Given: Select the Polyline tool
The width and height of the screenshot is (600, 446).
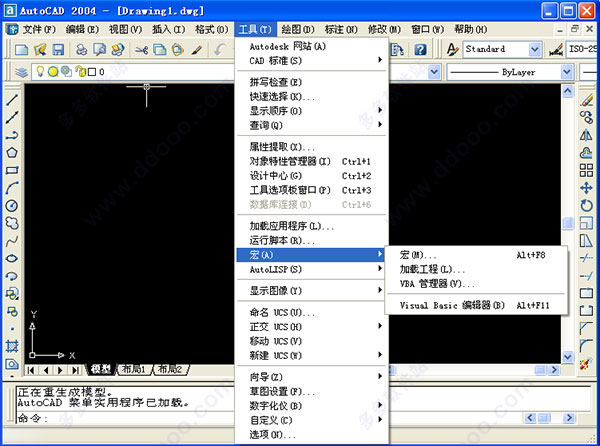Looking at the screenshot, I should point(11,135).
